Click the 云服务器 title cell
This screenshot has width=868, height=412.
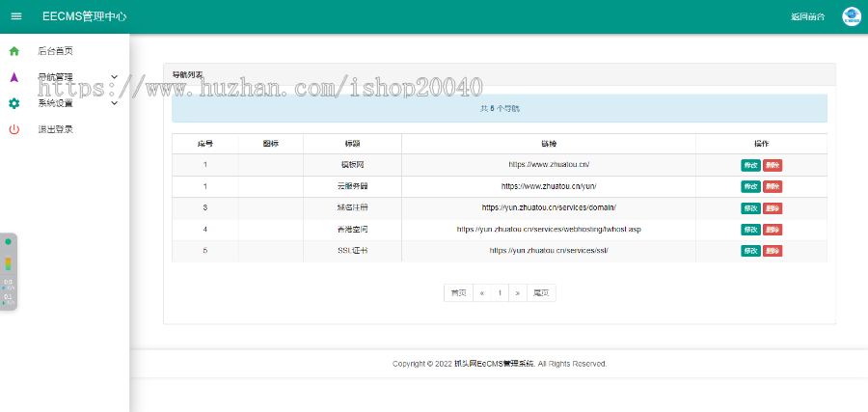353,186
